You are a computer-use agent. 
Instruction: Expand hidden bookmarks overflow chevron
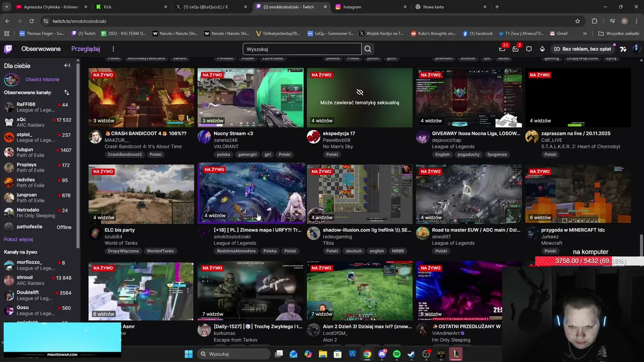(x=585, y=34)
